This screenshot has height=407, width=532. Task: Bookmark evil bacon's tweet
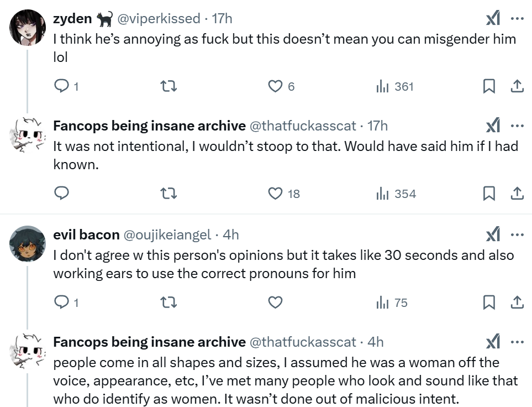pos(489,302)
